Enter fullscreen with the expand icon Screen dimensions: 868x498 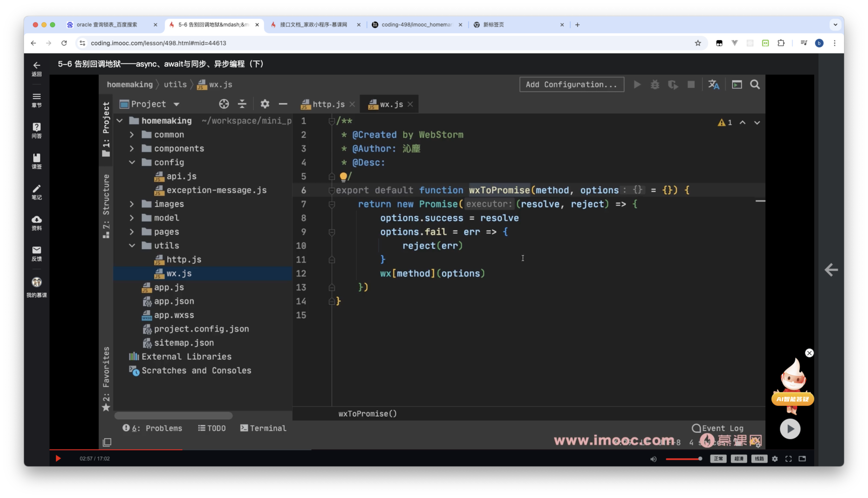point(789,459)
